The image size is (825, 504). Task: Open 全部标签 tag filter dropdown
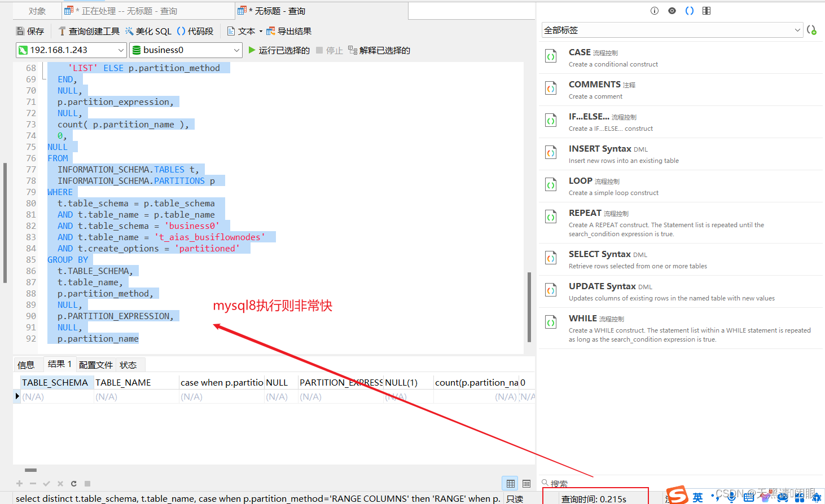point(672,30)
